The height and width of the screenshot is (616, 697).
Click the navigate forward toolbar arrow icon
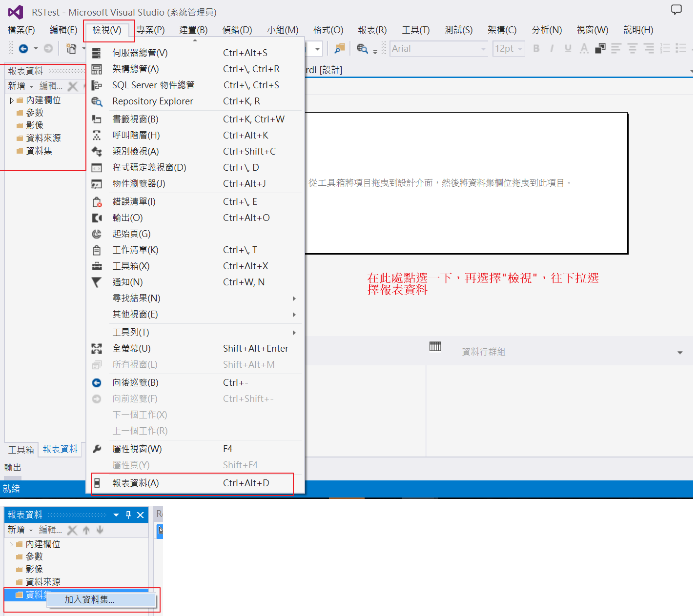point(48,49)
